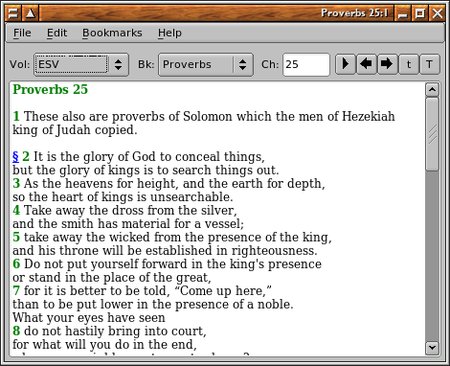450x366 pixels.
Task: Minimize the Proverbs 25:1 window
Action: (x=403, y=13)
